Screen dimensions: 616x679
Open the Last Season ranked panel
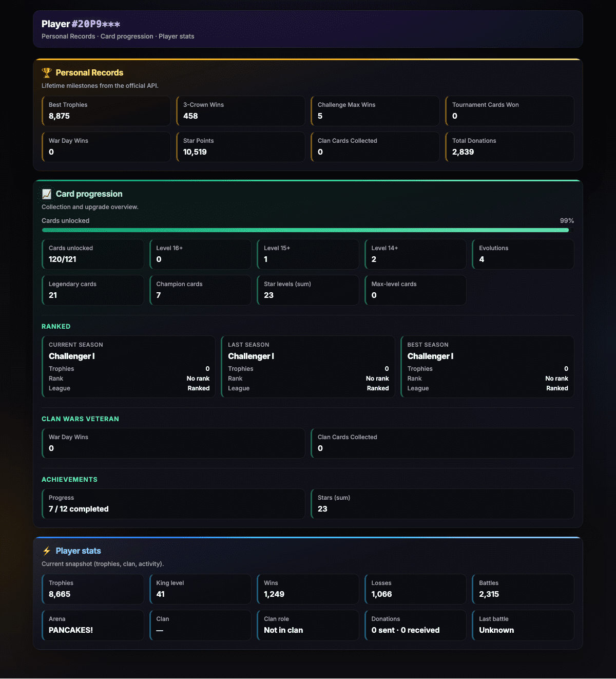tap(308, 367)
